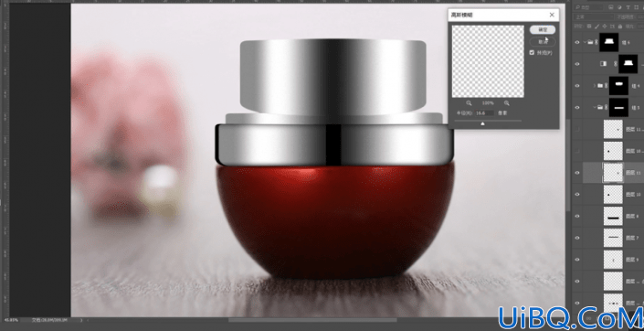This screenshot has height=331, width=644.
Task: Hide the 图层 7 layer
Action: [x=577, y=238]
